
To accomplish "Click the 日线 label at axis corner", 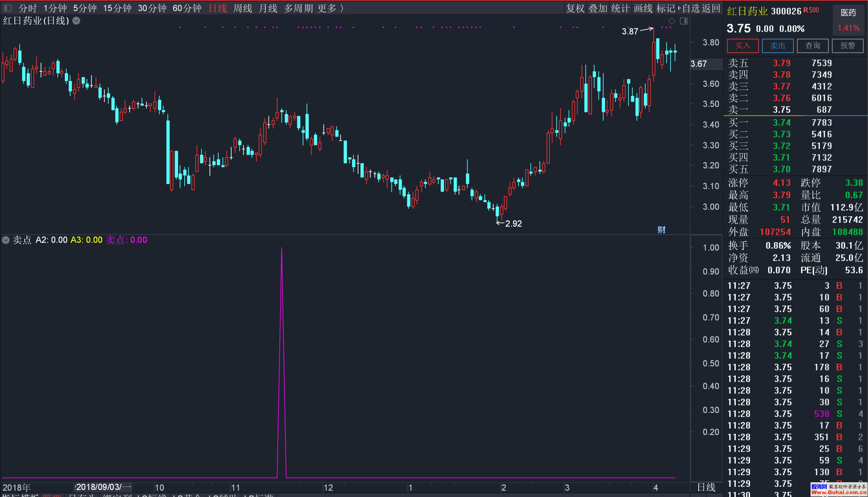I will pyautogui.click(x=706, y=487).
